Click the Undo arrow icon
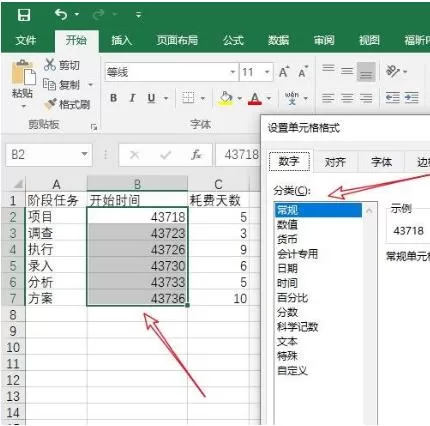430x426 pixels. point(61,14)
